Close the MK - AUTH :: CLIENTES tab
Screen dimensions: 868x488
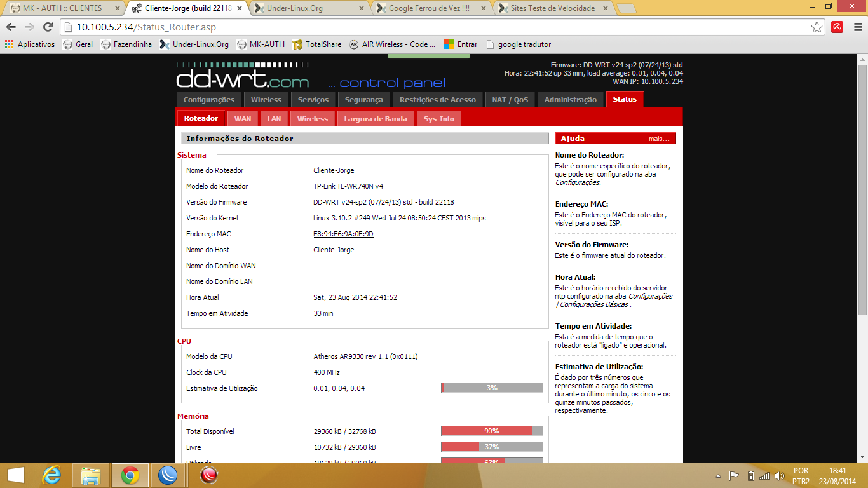click(x=117, y=8)
